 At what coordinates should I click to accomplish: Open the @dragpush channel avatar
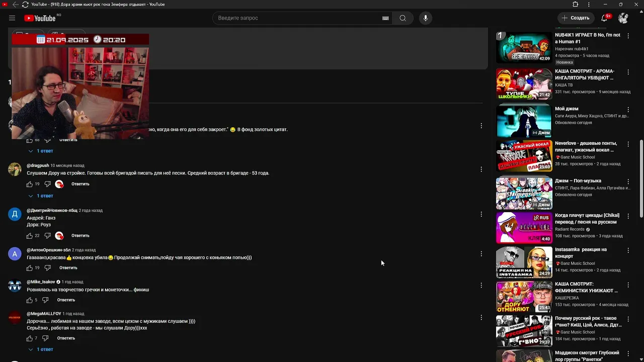(x=15, y=169)
